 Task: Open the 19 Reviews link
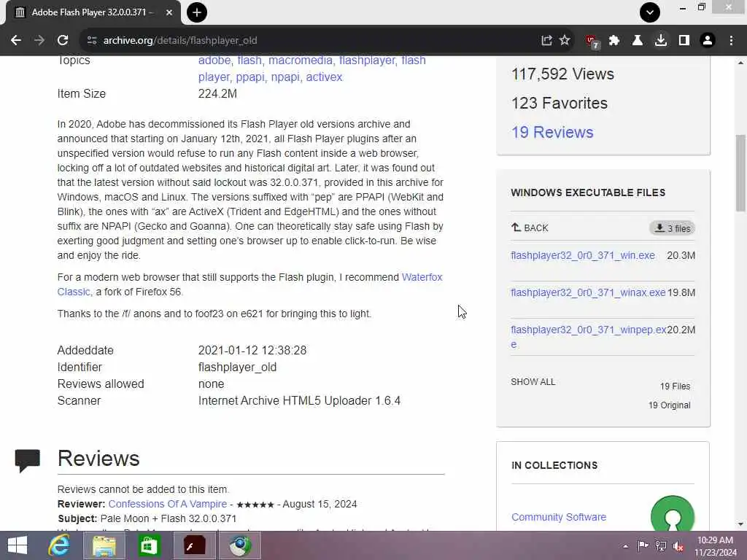[552, 133]
